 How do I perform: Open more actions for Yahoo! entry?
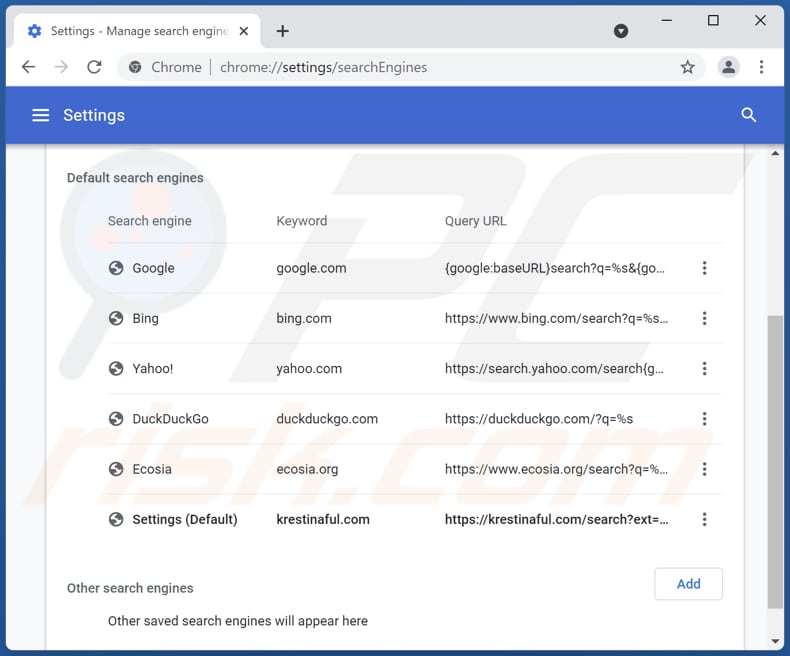(704, 368)
